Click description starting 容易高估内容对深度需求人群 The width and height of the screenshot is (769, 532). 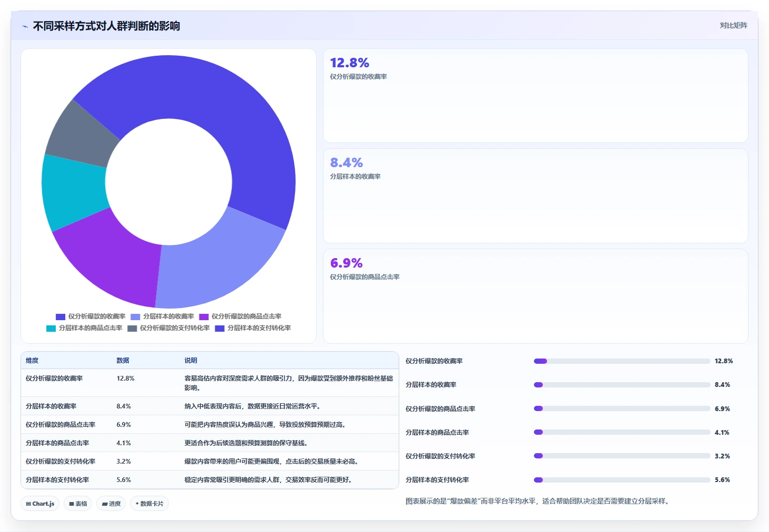tap(288, 383)
